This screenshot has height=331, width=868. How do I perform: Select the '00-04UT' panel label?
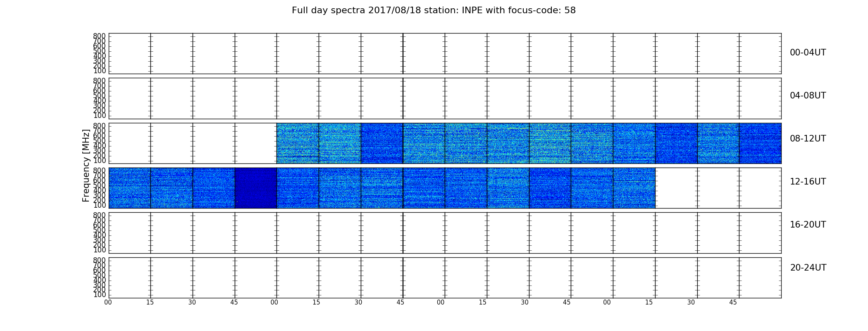(x=808, y=53)
